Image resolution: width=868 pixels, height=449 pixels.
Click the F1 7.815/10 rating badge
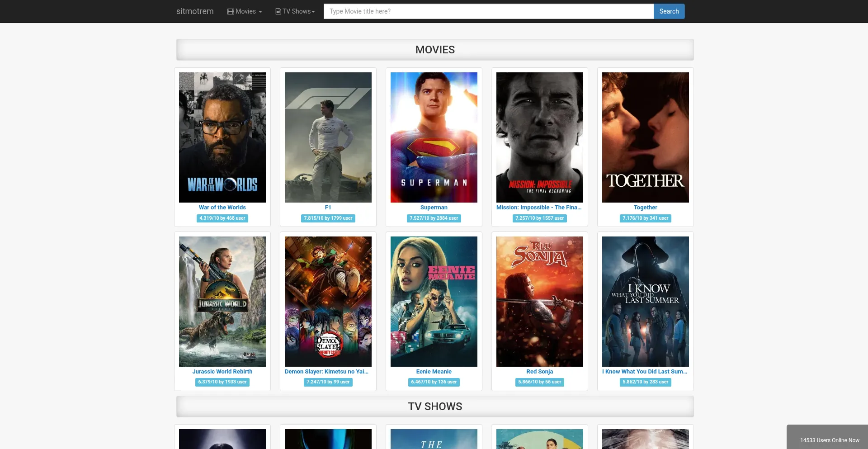pos(328,218)
